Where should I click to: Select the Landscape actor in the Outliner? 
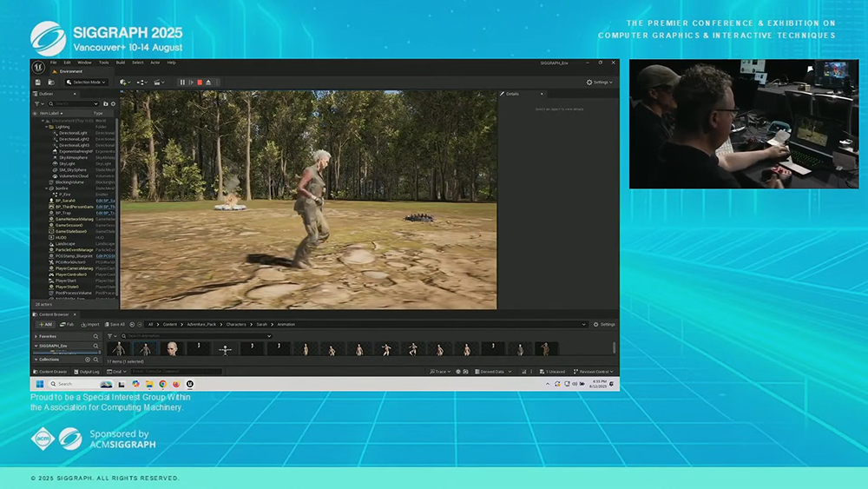tap(65, 244)
